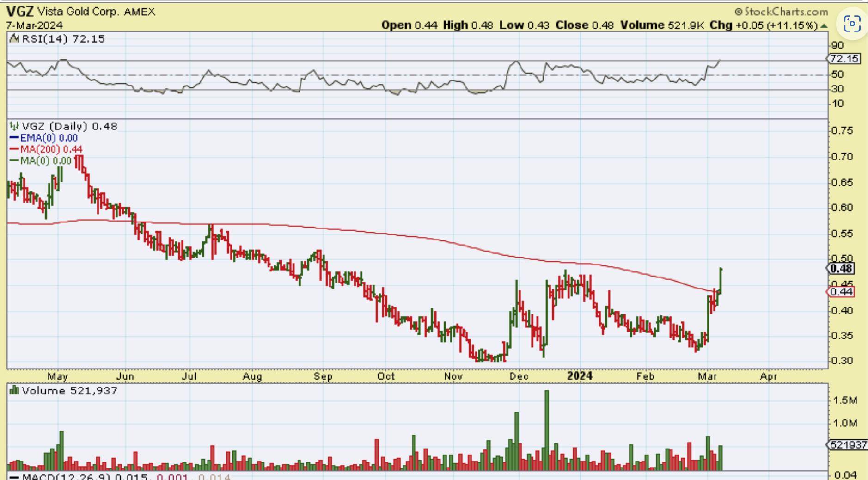Click the Mar month axis label

point(708,376)
